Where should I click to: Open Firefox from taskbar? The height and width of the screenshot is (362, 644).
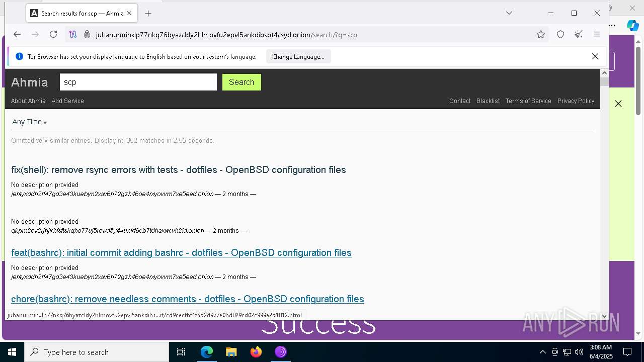256,352
